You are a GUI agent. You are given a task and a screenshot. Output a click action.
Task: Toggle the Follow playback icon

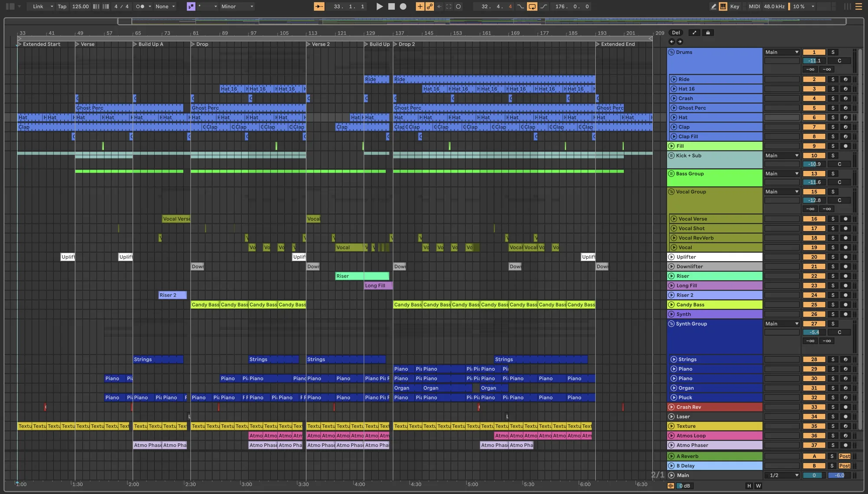click(x=319, y=7)
